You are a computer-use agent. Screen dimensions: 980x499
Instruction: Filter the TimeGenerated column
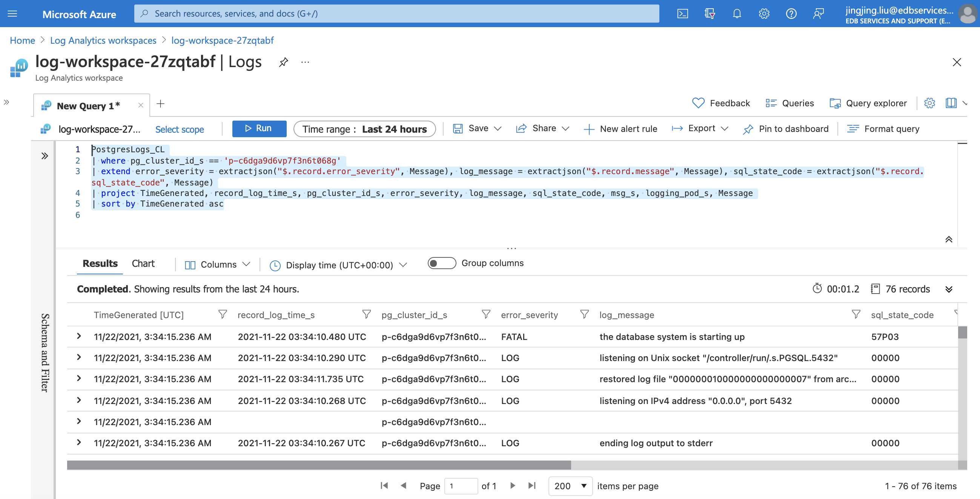point(223,314)
